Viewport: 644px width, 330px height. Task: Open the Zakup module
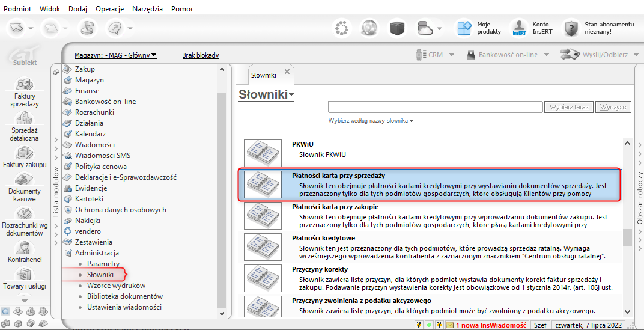tap(85, 69)
